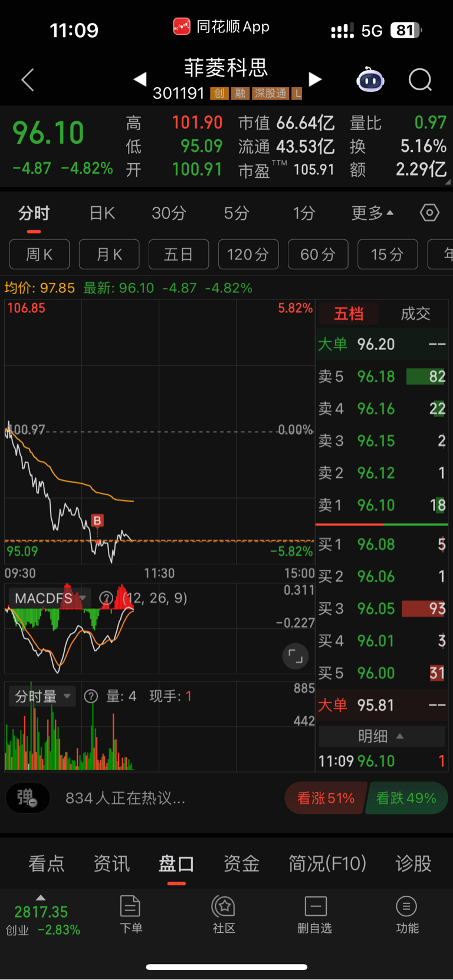Select 120分 period button

(x=248, y=254)
